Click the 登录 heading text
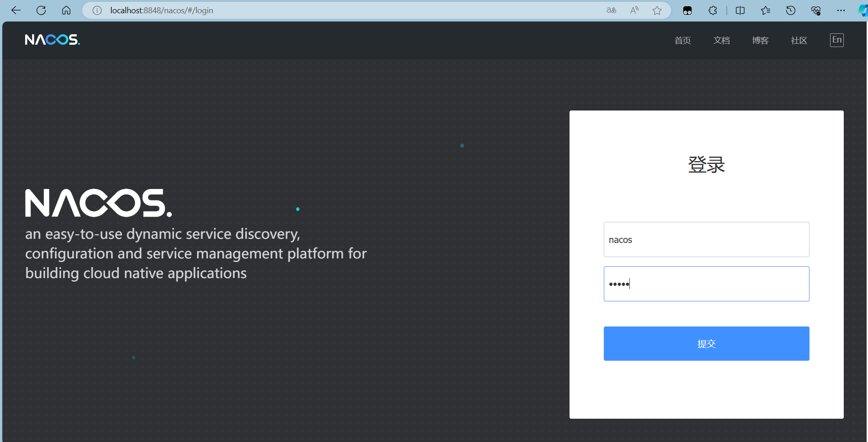 coord(706,164)
